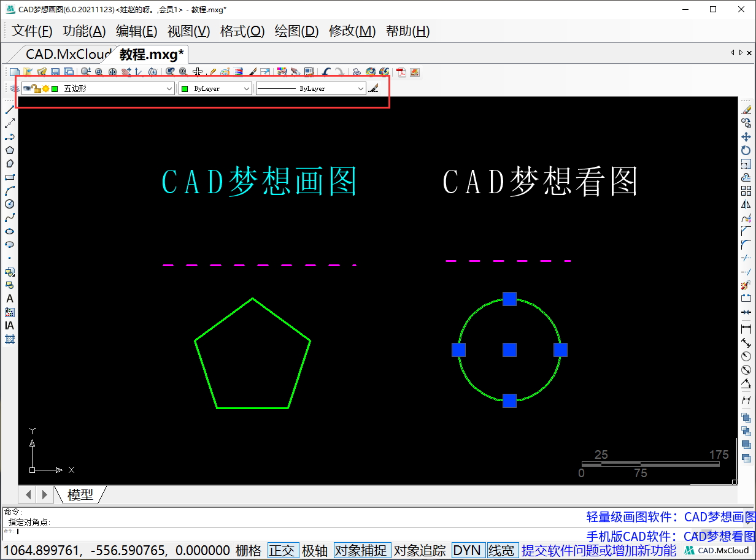
Task: Open the 绘图(D) menu
Action: coord(297,31)
